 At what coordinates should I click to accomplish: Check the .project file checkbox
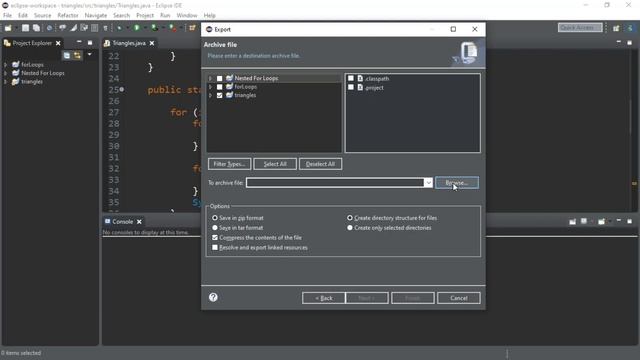(x=351, y=87)
